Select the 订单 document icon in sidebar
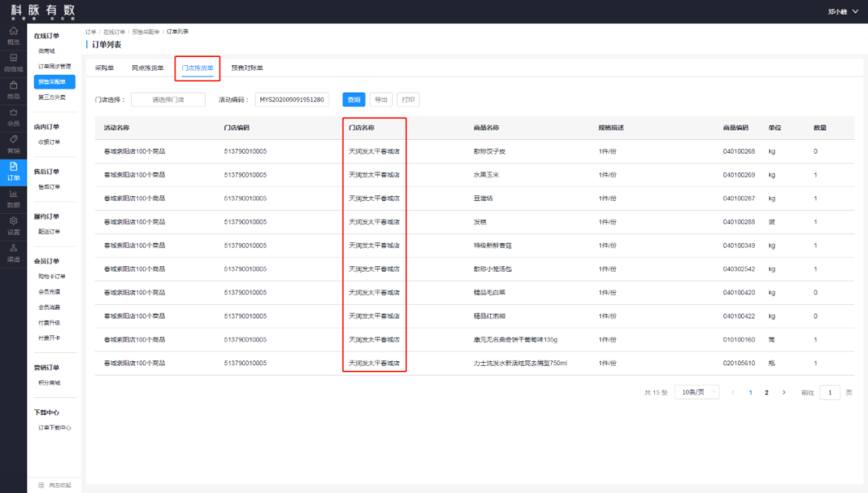The image size is (868, 493). (x=14, y=166)
